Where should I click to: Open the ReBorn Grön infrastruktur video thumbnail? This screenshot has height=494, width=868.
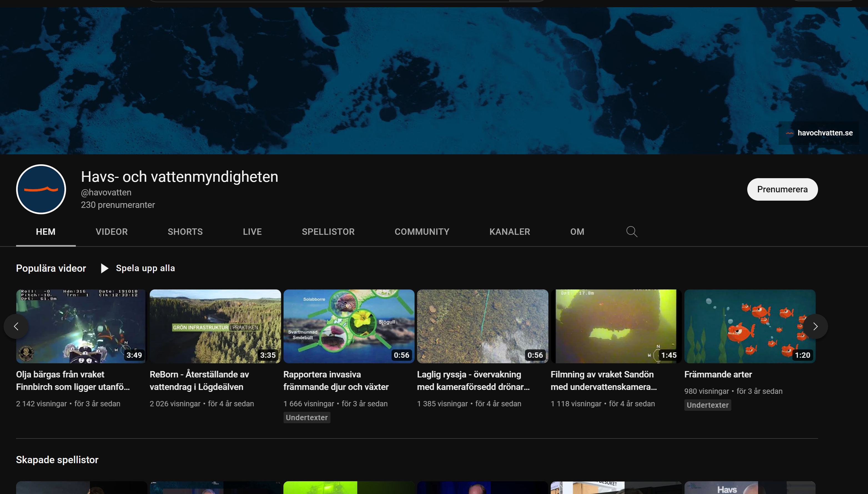click(215, 326)
